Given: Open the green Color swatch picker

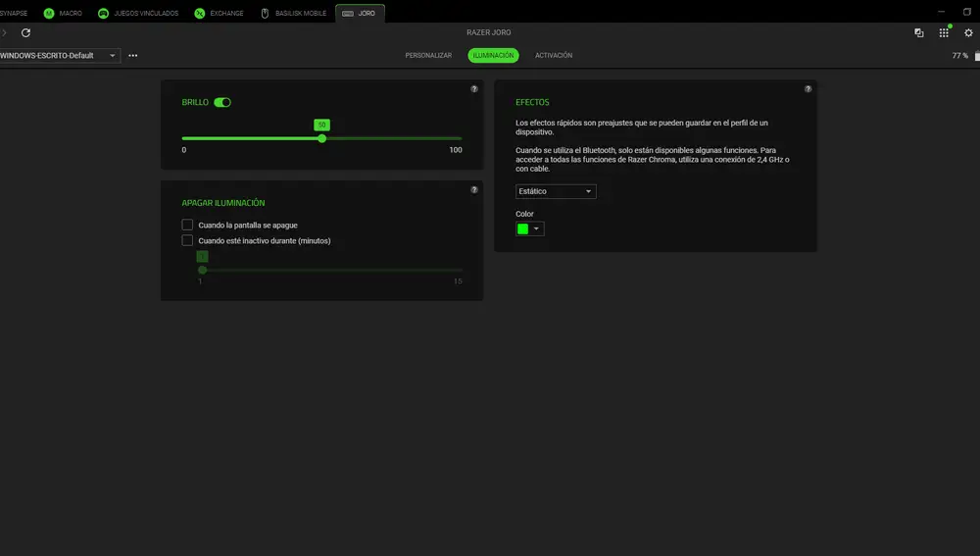Looking at the screenshot, I should point(529,228).
